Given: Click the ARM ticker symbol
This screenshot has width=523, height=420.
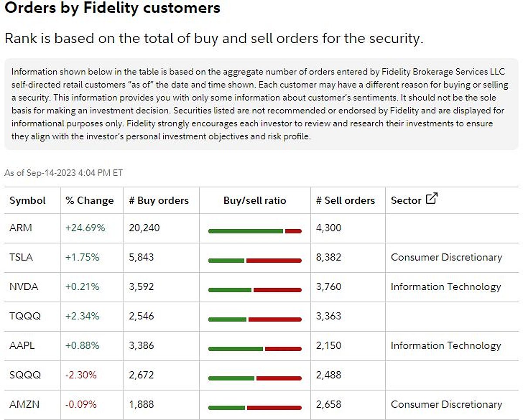Looking at the screenshot, I should coord(20,227).
